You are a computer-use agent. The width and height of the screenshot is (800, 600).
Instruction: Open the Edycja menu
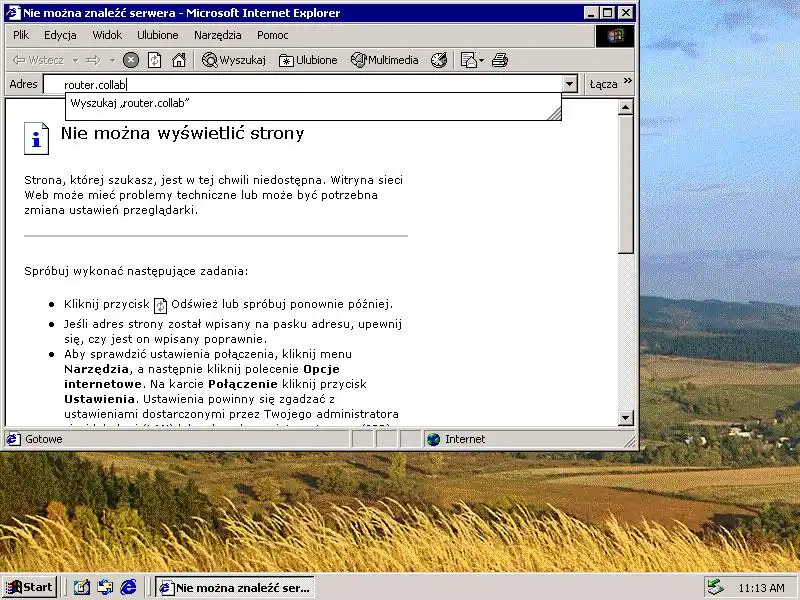pos(60,35)
